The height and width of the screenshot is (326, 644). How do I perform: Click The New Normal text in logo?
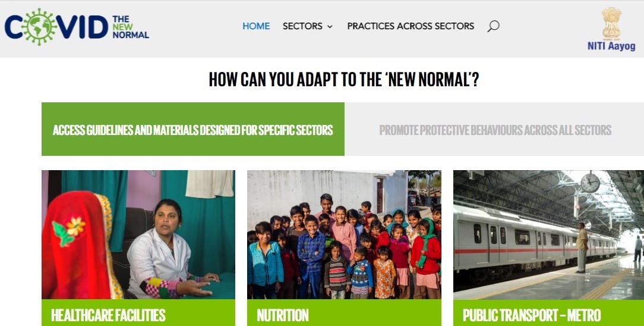131,27
